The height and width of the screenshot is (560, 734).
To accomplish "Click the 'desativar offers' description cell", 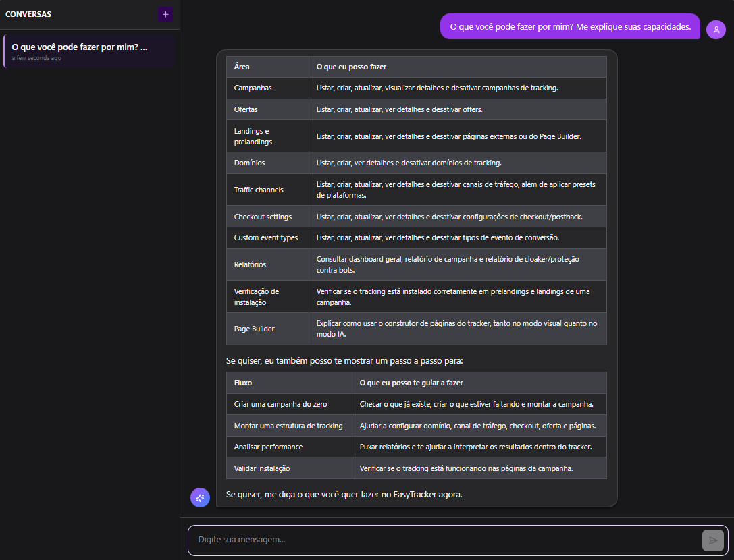I will (x=457, y=109).
